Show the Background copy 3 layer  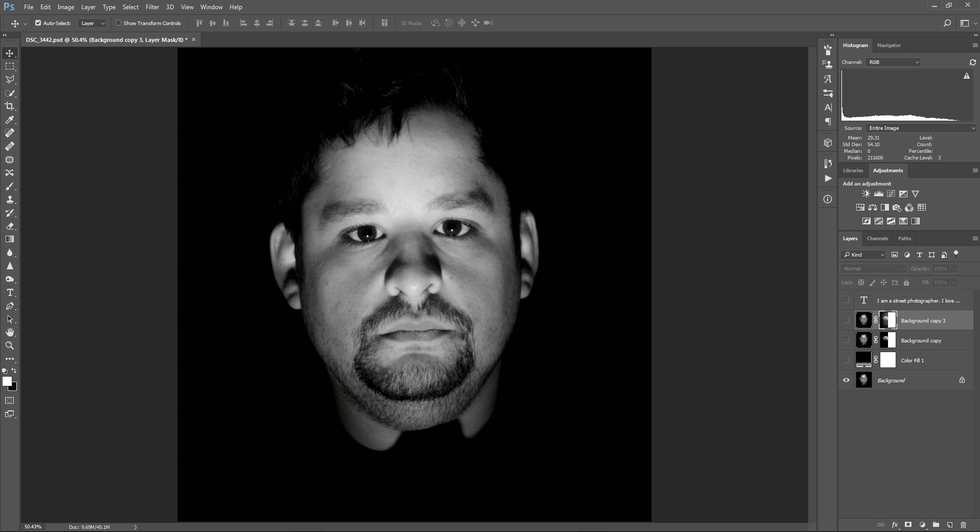coord(846,320)
